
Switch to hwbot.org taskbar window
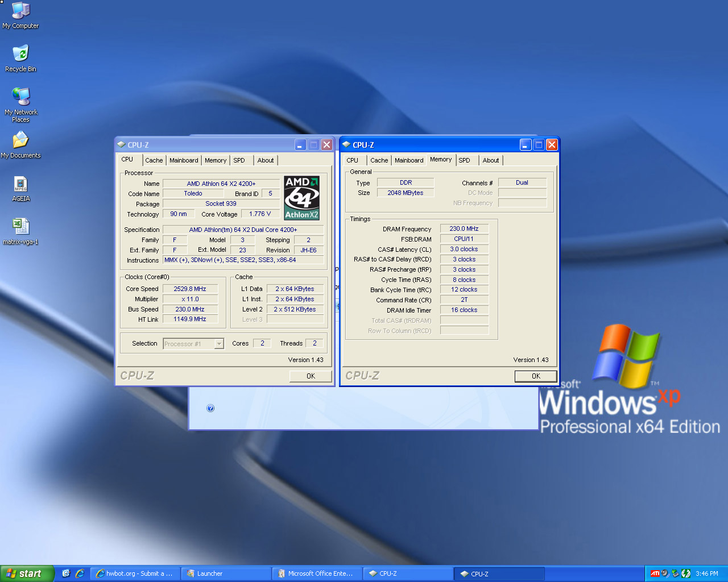click(134, 573)
